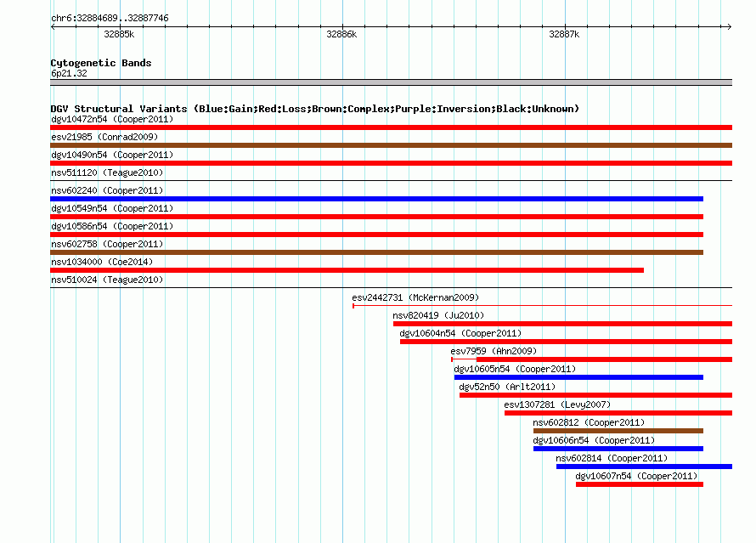
Task: Click the red bar under esv1307281
Action: click(x=618, y=413)
